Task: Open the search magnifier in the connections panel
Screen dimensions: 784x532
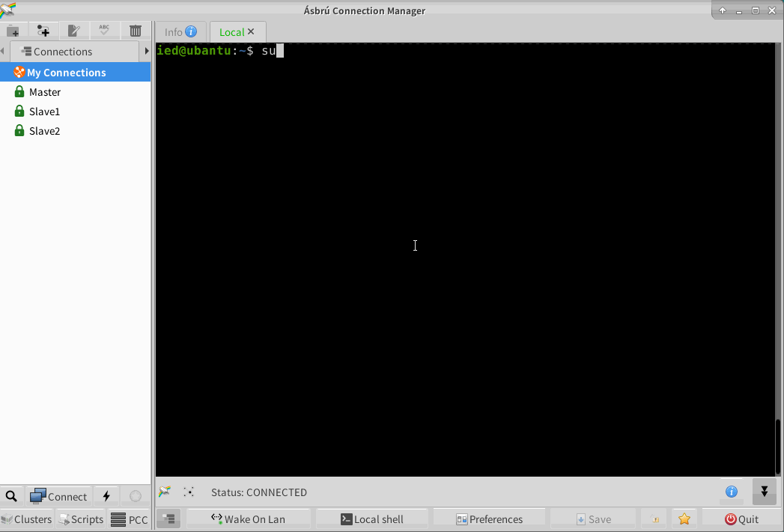Action: click(x=11, y=496)
